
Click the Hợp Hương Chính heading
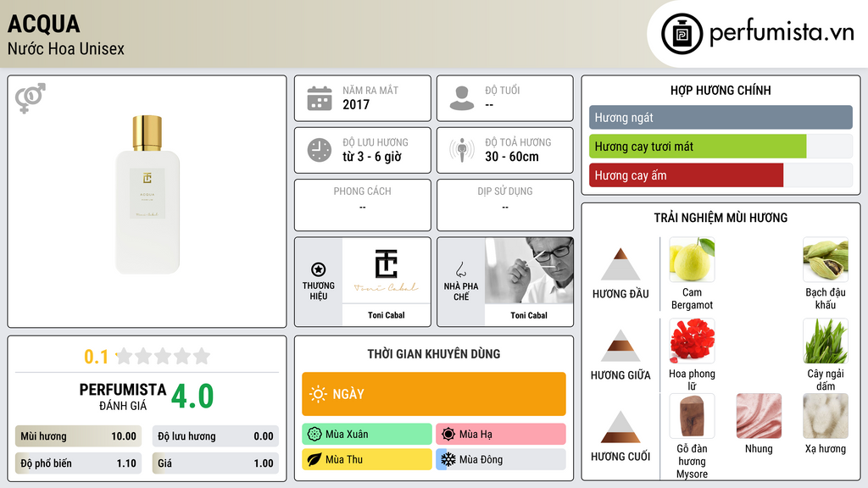click(721, 90)
